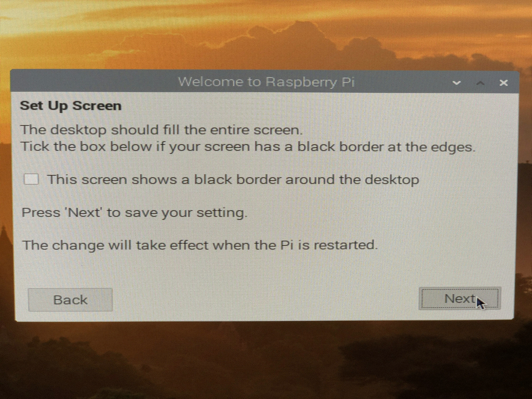The height and width of the screenshot is (399, 532).
Task: Select the 'Set Up Screen' heading
Action: [x=71, y=106]
